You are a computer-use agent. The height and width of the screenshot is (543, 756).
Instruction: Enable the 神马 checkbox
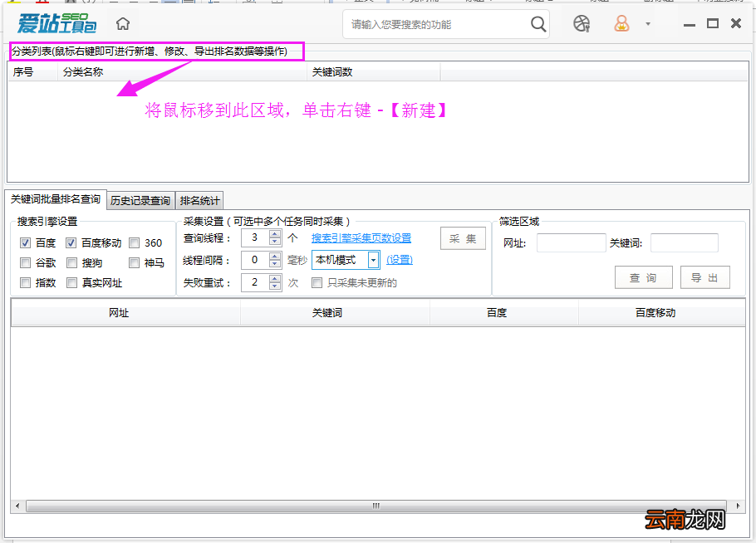point(134,262)
